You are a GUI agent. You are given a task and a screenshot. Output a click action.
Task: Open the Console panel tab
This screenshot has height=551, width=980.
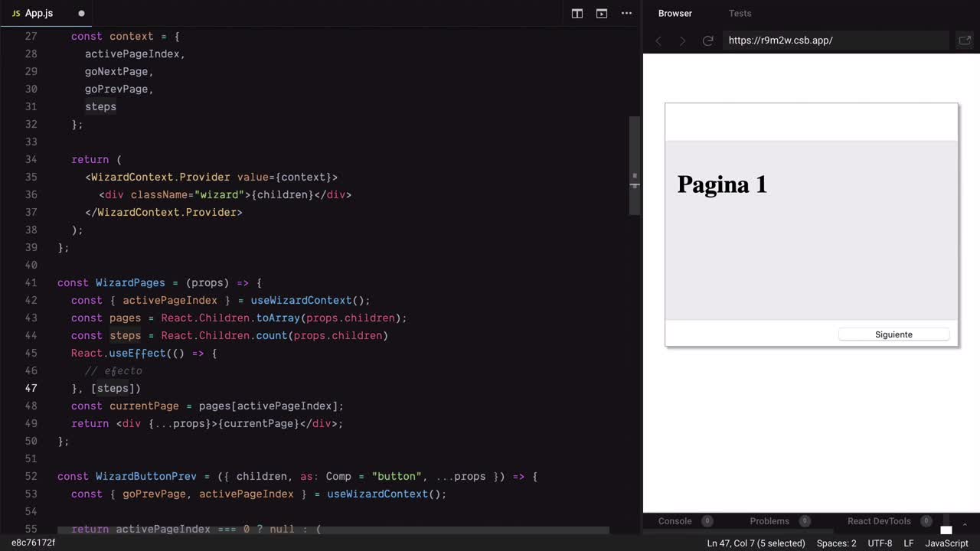pos(675,521)
